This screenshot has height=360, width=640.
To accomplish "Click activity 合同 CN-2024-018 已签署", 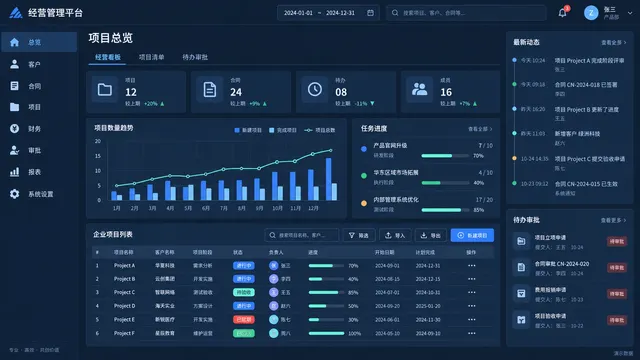I will tap(586, 85).
